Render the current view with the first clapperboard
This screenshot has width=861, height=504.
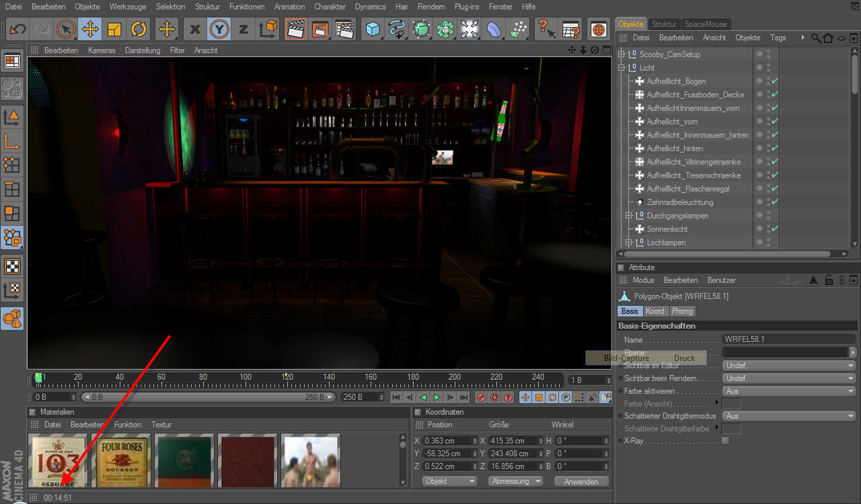tap(295, 29)
